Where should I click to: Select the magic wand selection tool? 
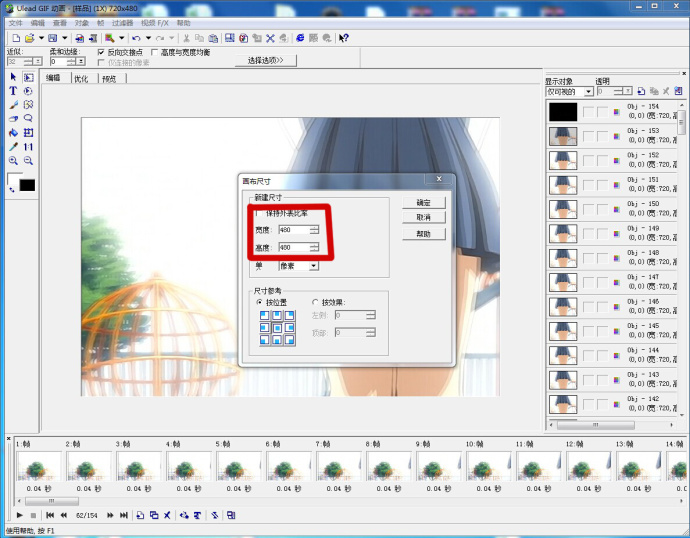coord(28,105)
